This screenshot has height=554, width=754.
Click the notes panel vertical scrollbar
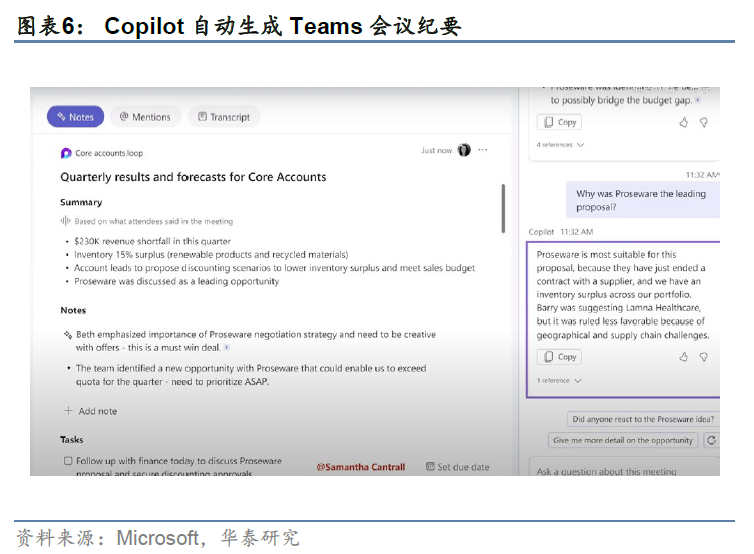[x=503, y=209]
